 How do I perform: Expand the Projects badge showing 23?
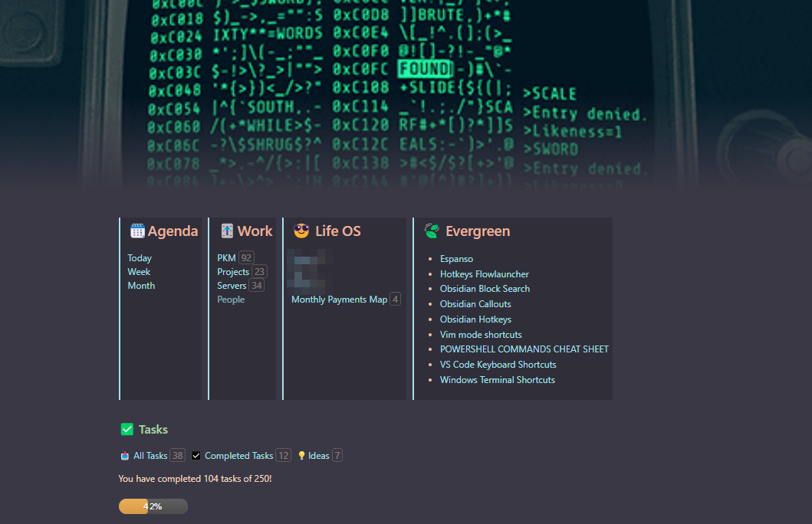tap(260, 271)
